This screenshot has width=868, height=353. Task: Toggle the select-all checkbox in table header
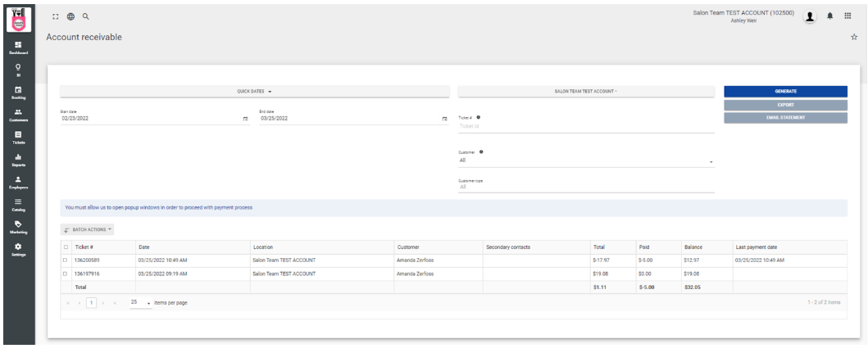(x=66, y=246)
